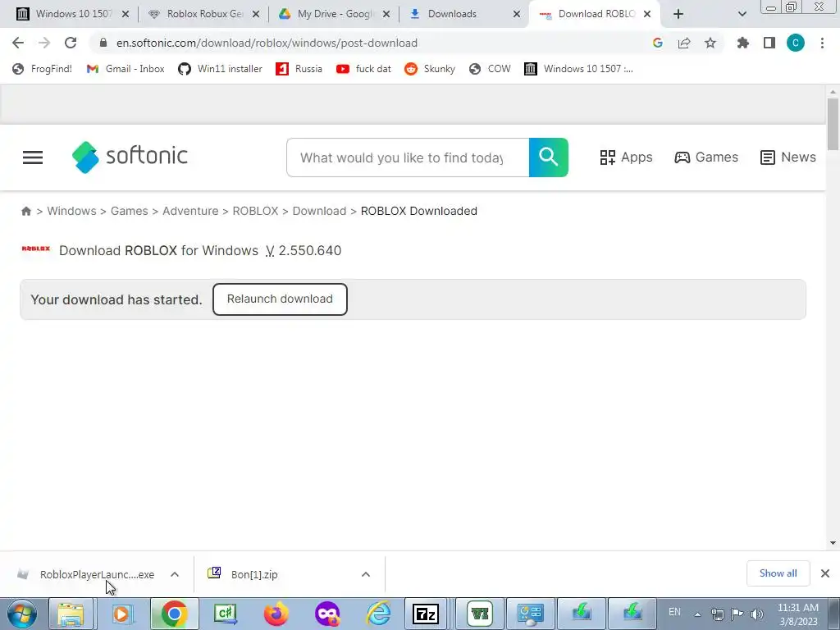Open the Windows 10 1507 bookmark

tap(578, 69)
